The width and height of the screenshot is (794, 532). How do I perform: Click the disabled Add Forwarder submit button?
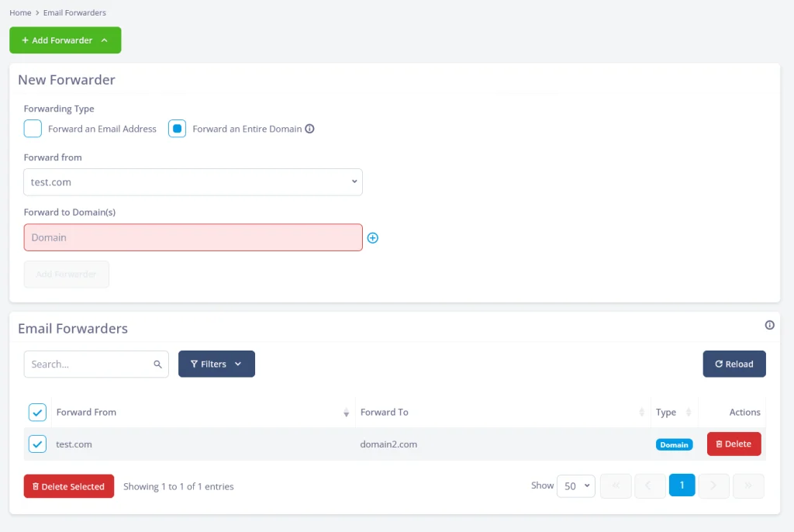point(67,274)
